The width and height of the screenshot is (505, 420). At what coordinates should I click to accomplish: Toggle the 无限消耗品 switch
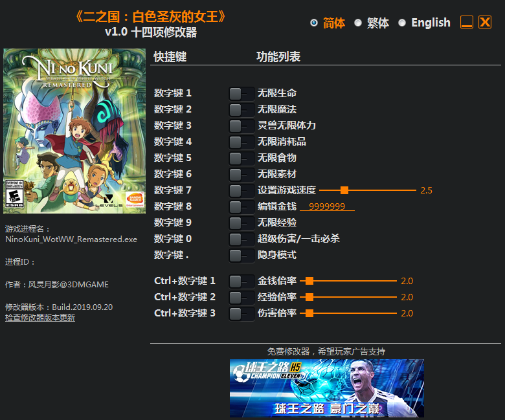[x=241, y=142]
